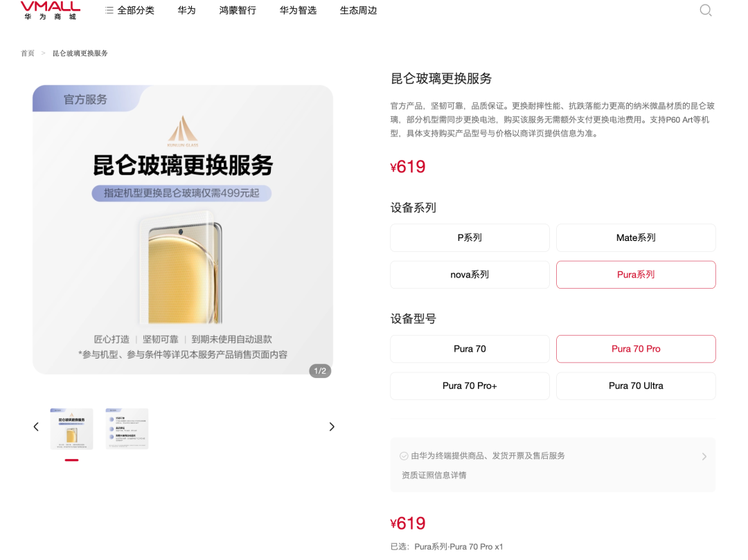Image resolution: width=748 pixels, height=560 pixels.
Task: Select the first product thumbnail
Action: (71, 428)
